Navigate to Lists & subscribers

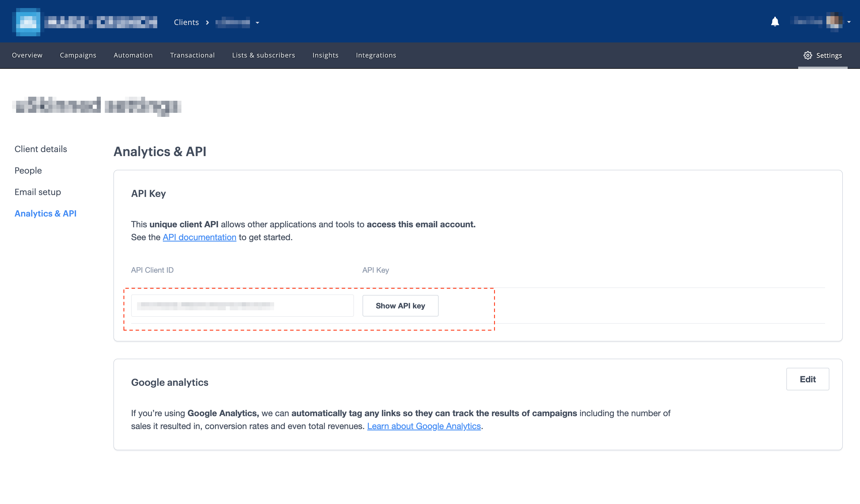click(263, 55)
